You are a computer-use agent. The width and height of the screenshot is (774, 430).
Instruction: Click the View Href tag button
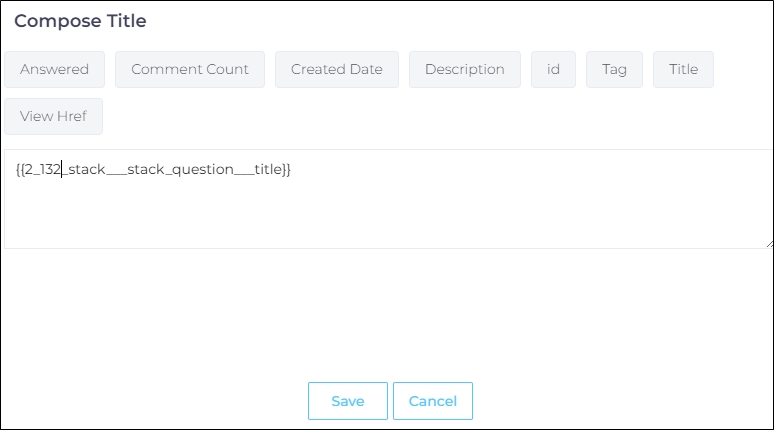click(53, 116)
